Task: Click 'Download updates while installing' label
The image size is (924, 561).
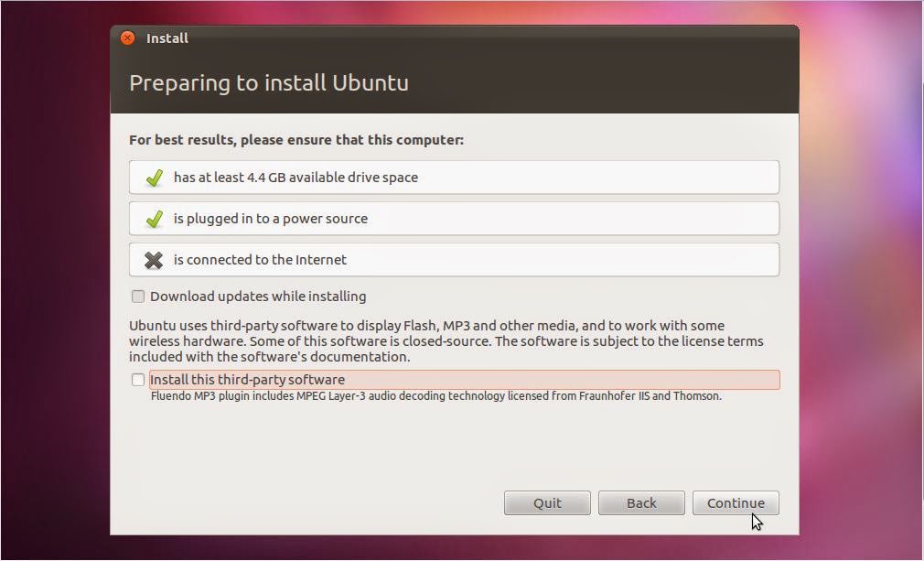Action: point(258,297)
